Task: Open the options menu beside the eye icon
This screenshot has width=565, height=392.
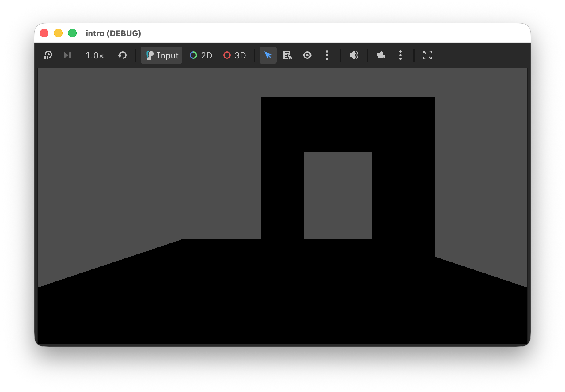Action: (327, 55)
